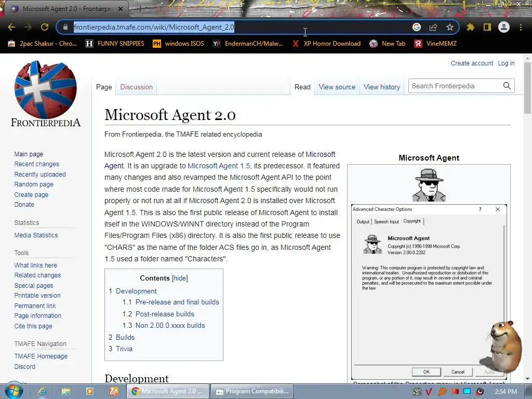532x399 pixels.
Task: Open the Discord sidebar link
Action: coord(25,366)
